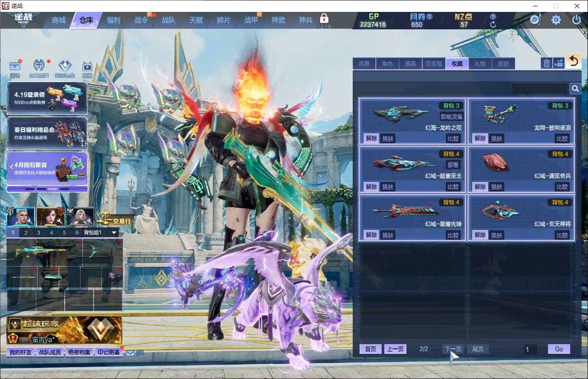Click the magnifier search icon
The image size is (588, 379).
click(x=575, y=88)
